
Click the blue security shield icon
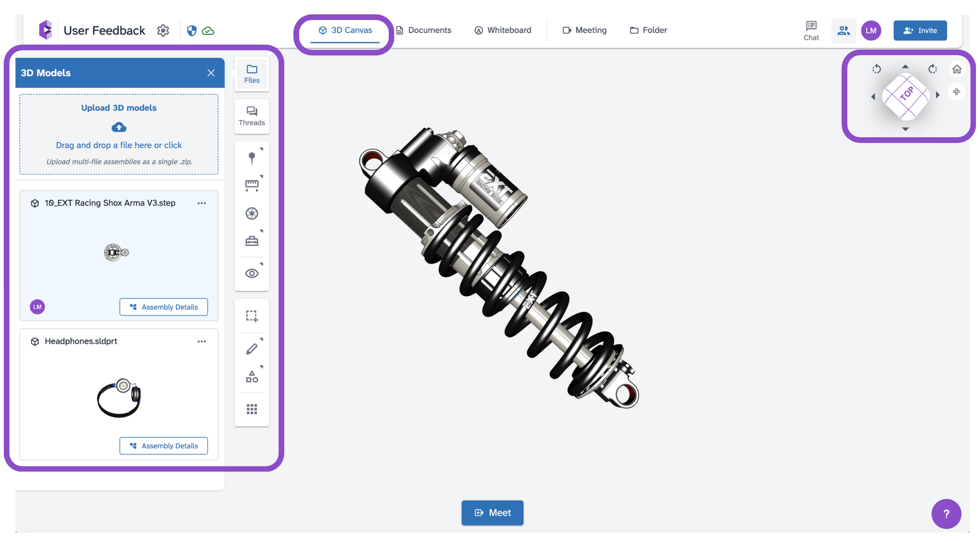(x=191, y=30)
